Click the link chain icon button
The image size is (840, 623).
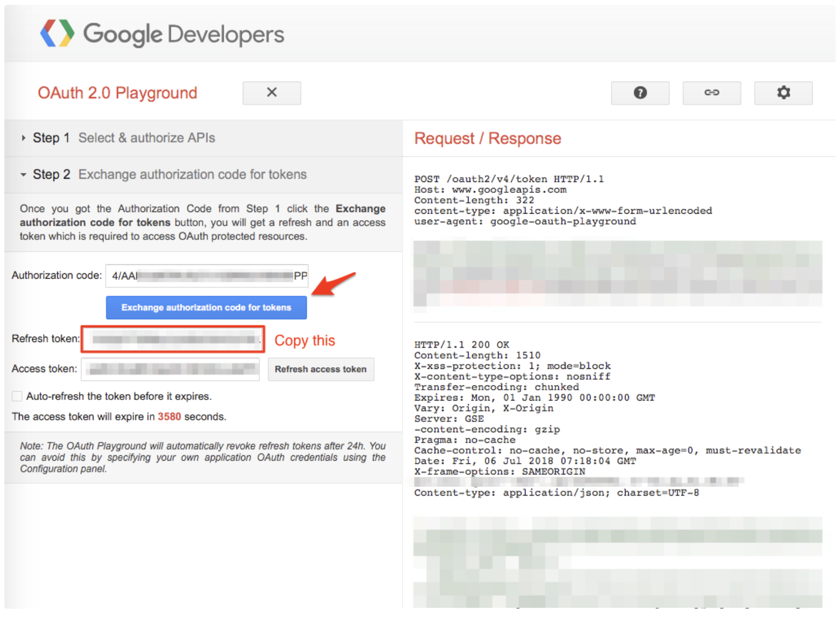coord(711,93)
